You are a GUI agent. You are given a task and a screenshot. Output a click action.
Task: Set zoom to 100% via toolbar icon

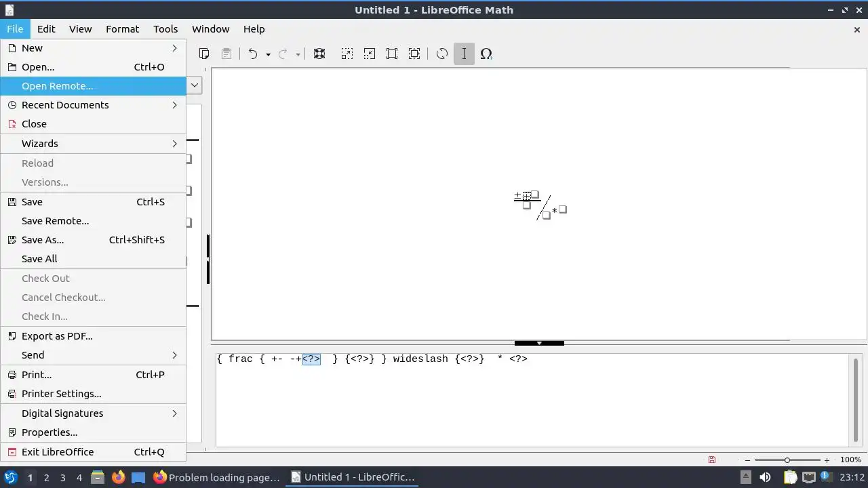point(392,54)
